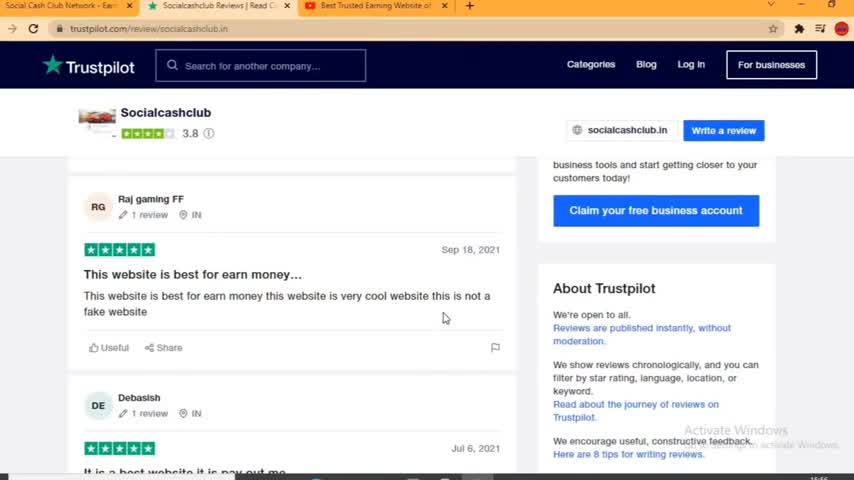This screenshot has width=854, height=480.
Task: Click the Trustpilot logo
Action: point(89,66)
